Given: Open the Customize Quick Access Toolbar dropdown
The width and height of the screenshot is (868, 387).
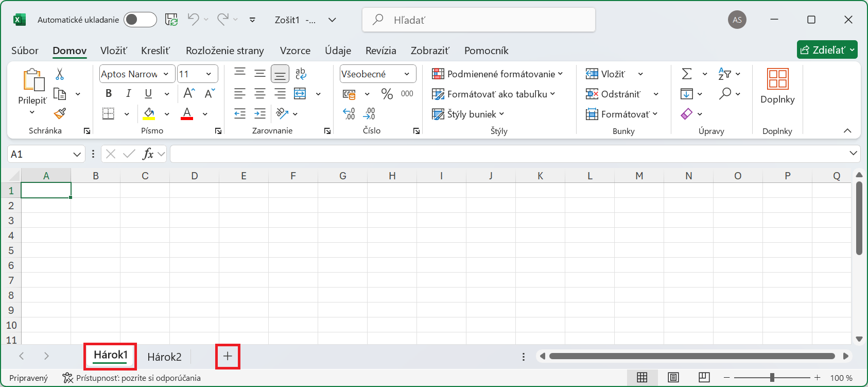Looking at the screenshot, I should click(252, 20).
